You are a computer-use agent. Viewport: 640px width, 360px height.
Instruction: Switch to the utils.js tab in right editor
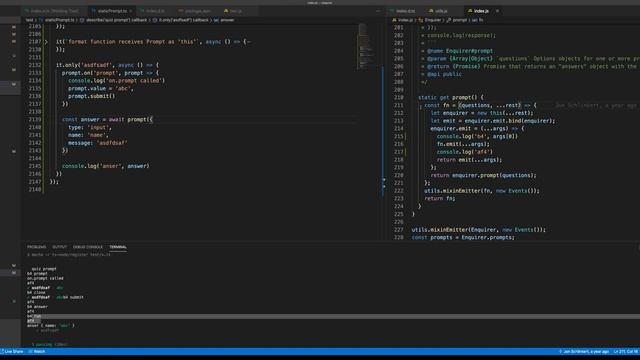(441, 11)
